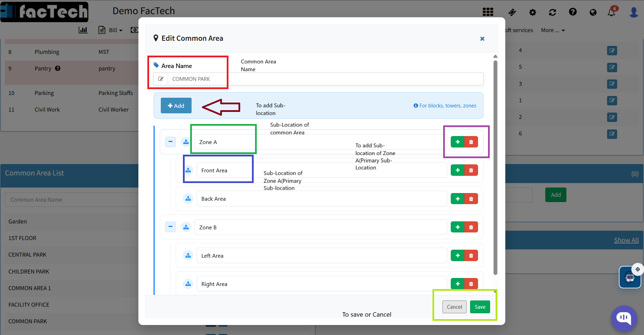Close the Edit Common Area dialog
The width and height of the screenshot is (644, 335).
coord(482,39)
